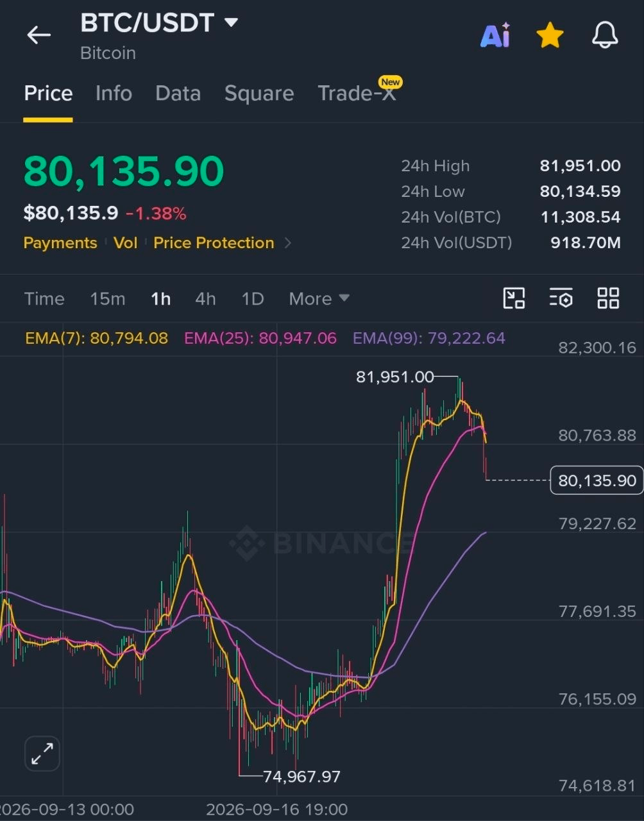Tap the 24h High value 81,951.00
The height and width of the screenshot is (821, 644).
(580, 166)
